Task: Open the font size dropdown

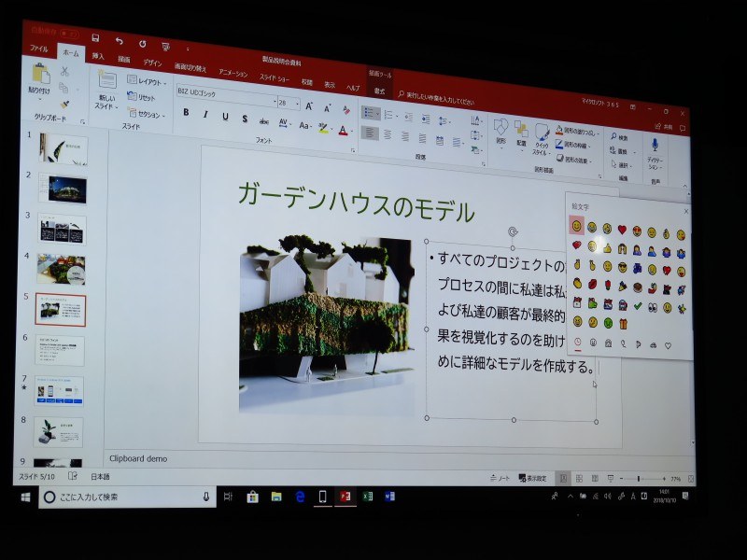Action: [296, 102]
